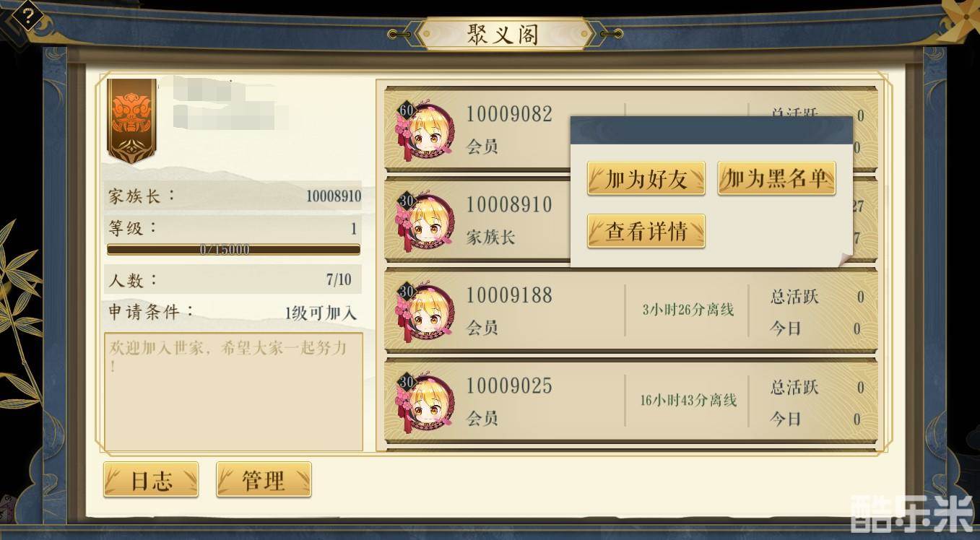This screenshot has height=540, width=980.
Task: Click 加为好友 in the popup
Action: (646, 178)
